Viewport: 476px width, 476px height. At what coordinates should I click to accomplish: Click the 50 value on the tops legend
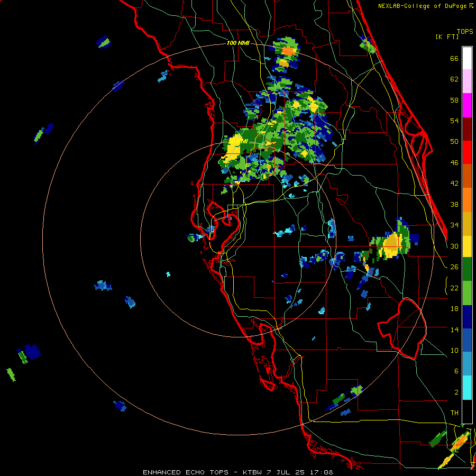coord(454,142)
